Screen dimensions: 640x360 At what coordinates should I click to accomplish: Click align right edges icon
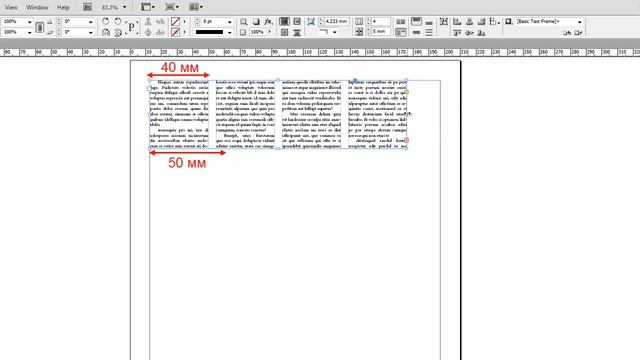pyautogui.click(x=482, y=21)
